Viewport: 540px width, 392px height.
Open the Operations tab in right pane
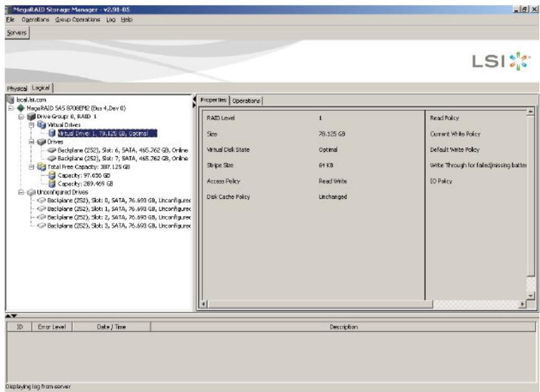246,101
